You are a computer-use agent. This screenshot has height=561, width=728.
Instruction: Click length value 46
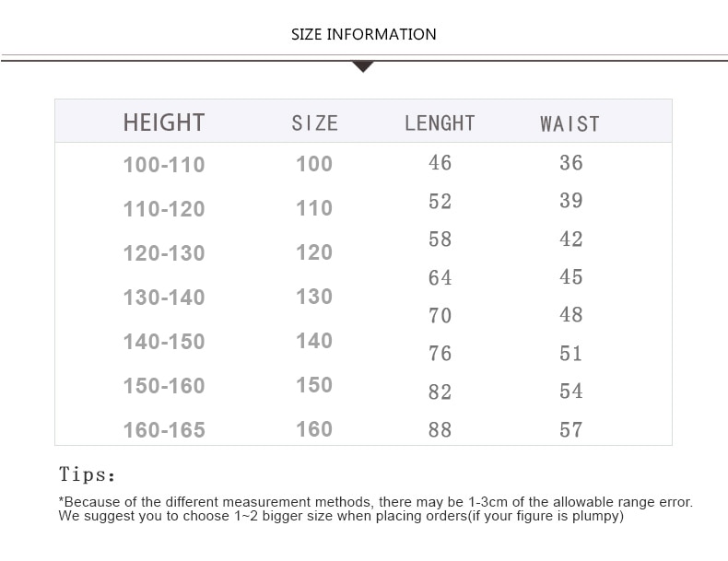[x=440, y=163]
